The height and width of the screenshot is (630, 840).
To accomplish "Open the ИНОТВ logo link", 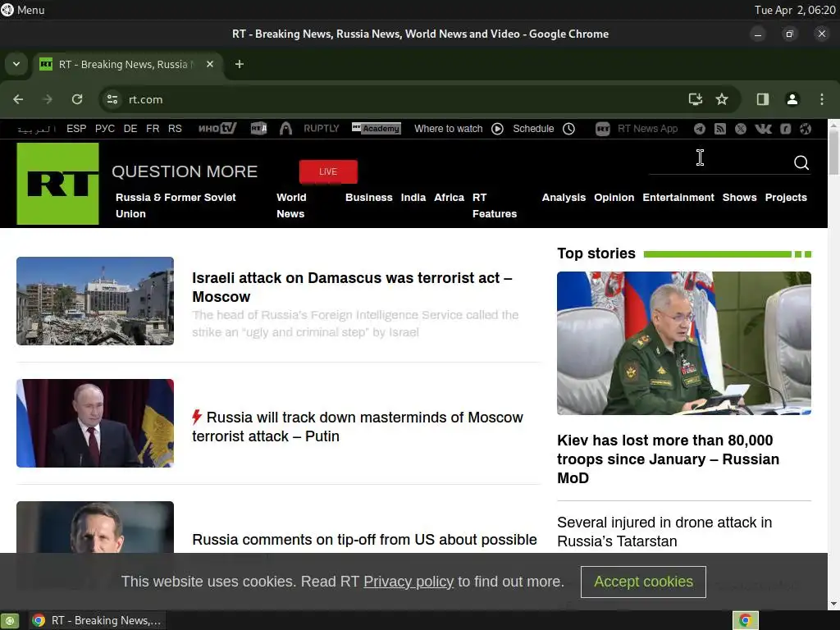I will coord(217,129).
